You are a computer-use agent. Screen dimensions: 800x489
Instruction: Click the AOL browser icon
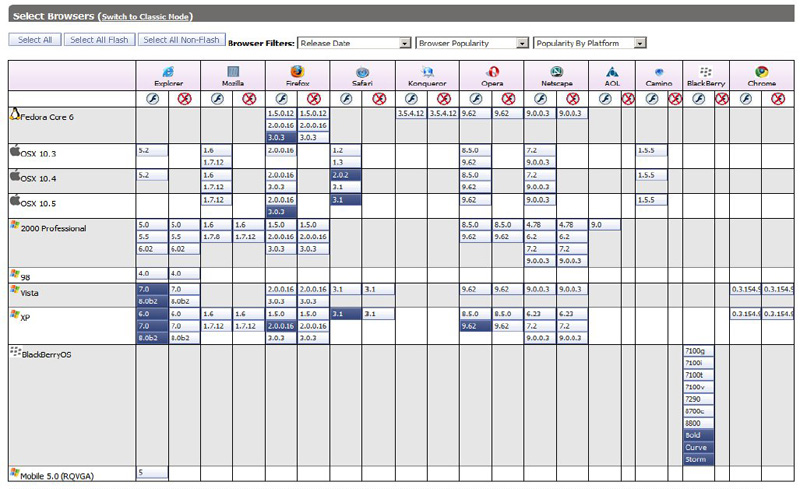pyautogui.click(x=612, y=71)
